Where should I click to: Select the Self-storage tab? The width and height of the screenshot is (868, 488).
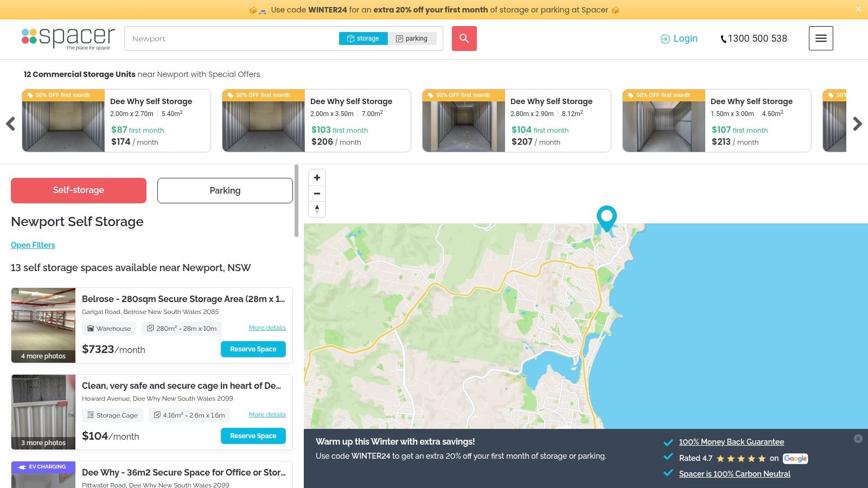coord(79,190)
